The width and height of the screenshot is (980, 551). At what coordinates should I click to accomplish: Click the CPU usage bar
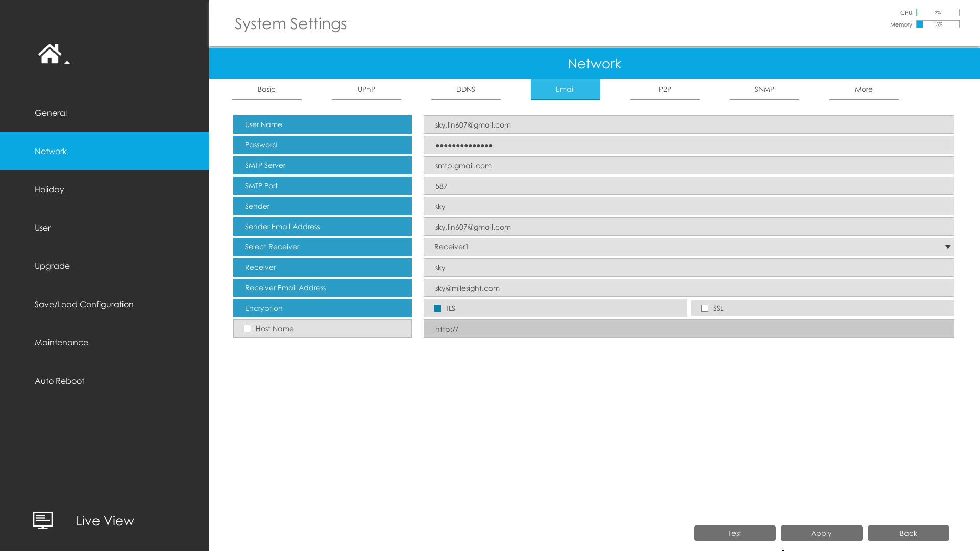[938, 13]
